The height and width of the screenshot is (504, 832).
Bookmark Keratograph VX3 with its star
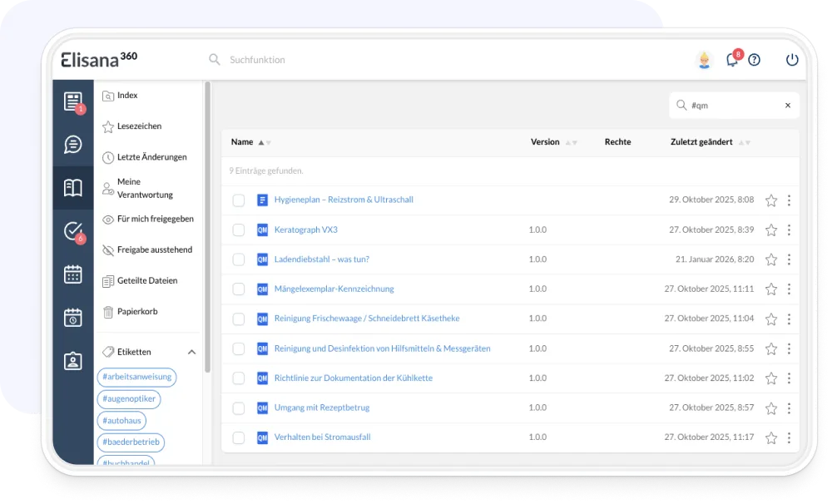point(771,230)
